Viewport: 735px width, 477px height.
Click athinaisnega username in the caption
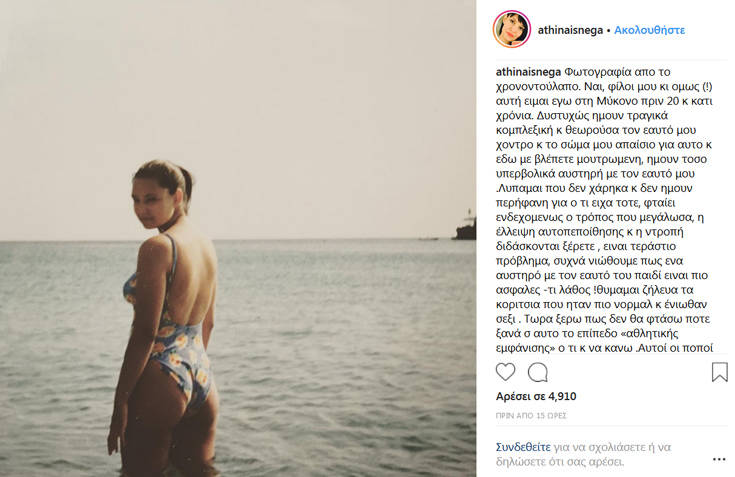click(x=528, y=72)
